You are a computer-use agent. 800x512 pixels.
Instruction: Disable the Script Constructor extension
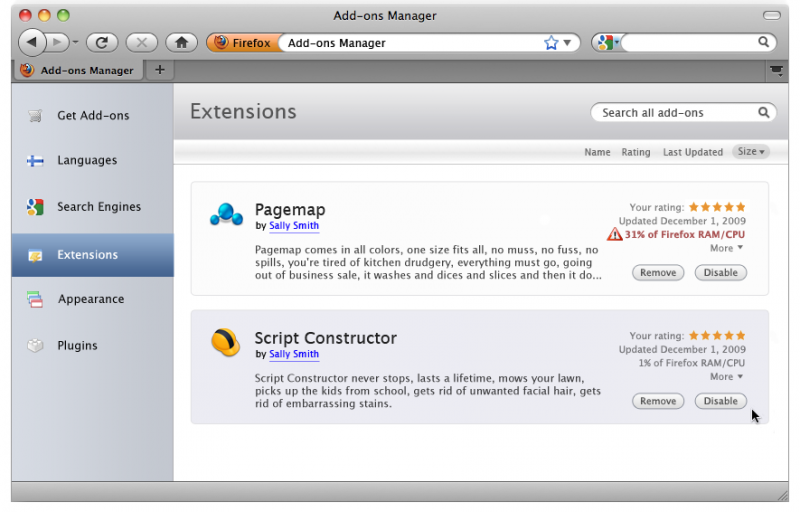click(720, 401)
